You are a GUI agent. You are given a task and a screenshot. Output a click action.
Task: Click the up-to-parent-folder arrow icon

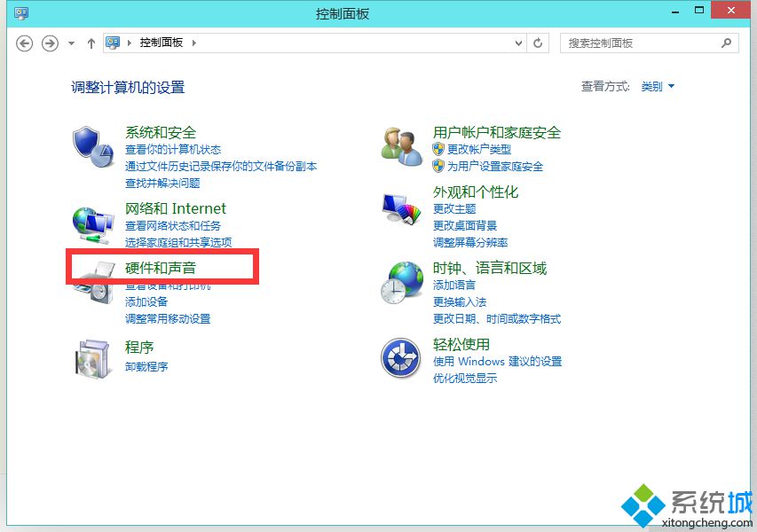(x=91, y=43)
